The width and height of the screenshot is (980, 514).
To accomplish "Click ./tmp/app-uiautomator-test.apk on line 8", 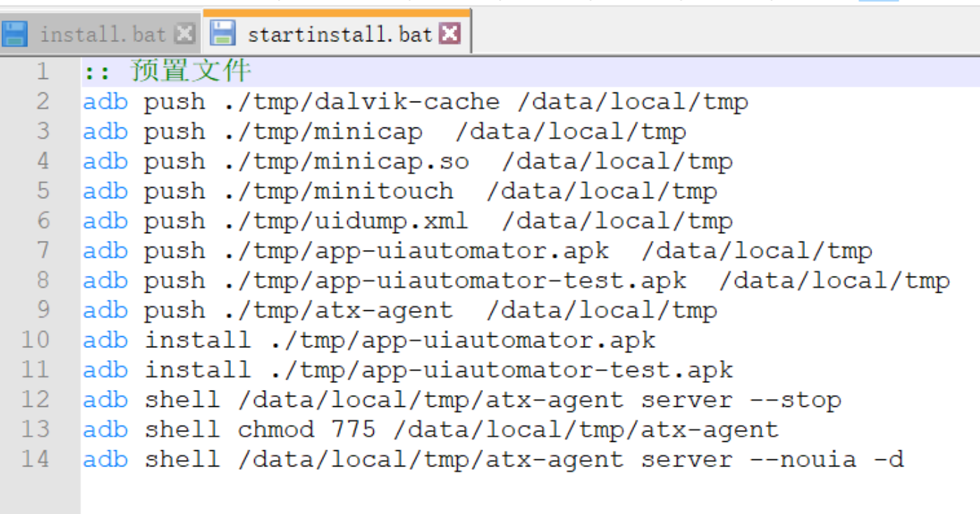I will pos(455,281).
